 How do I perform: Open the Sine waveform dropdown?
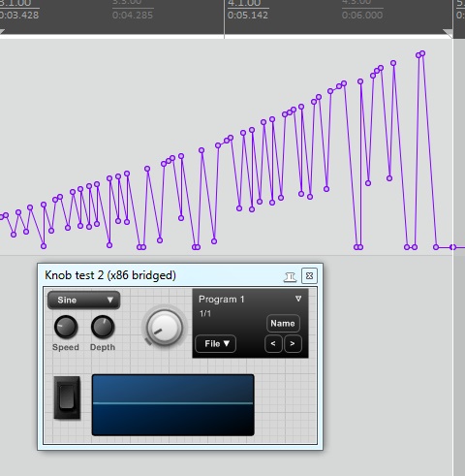[83, 301]
